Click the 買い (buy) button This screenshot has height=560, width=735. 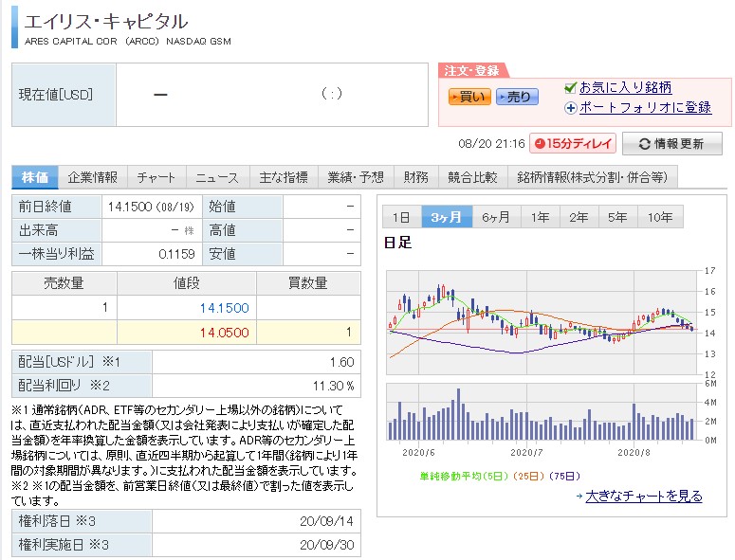[x=469, y=97]
